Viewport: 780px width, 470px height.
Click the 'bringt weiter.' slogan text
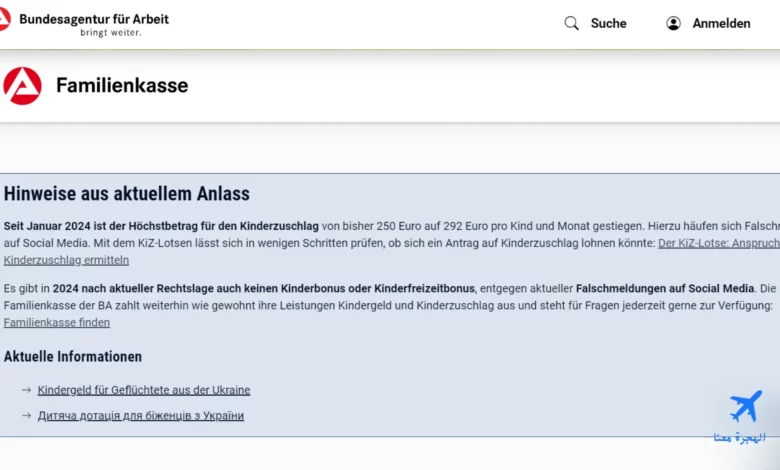point(110,33)
